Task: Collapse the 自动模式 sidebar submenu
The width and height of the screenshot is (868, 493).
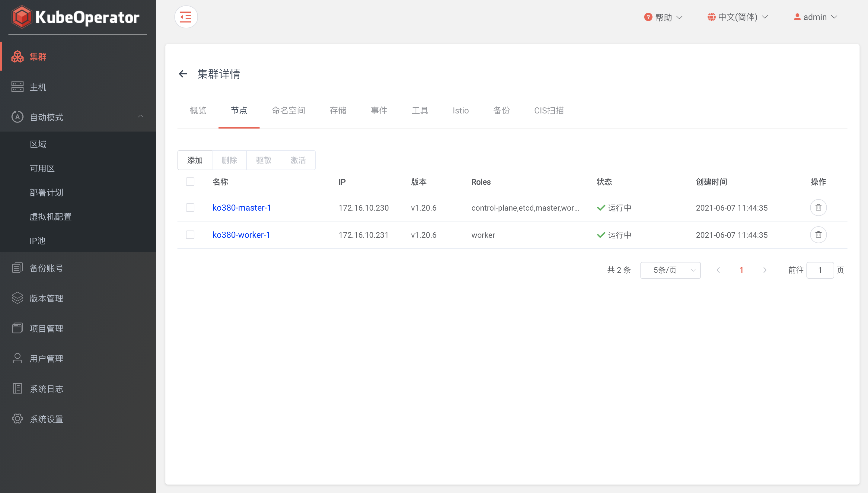Action: click(141, 117)
